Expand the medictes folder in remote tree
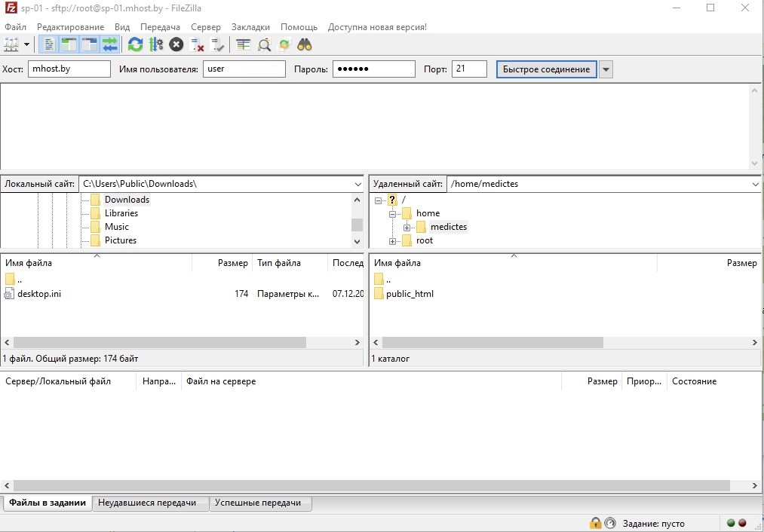The image size is (764, 532). tap(407, 226)
